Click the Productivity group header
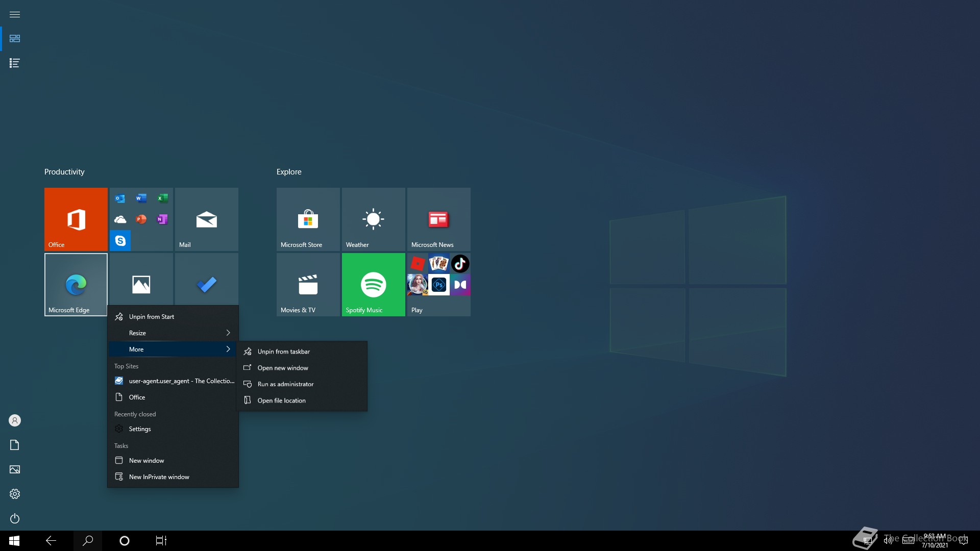Image resolution: width=980 pixels, height=551 pixels. point(64,172)
